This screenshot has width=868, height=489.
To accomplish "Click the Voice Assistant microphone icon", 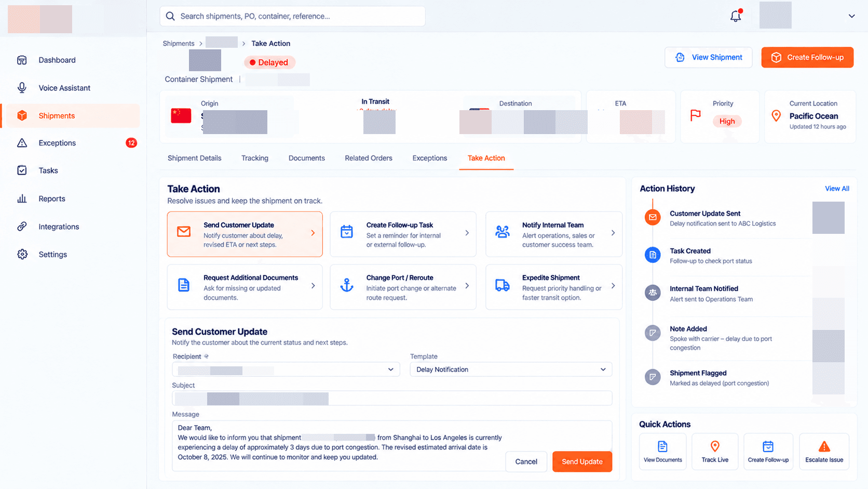I will (x=22, y=88).
